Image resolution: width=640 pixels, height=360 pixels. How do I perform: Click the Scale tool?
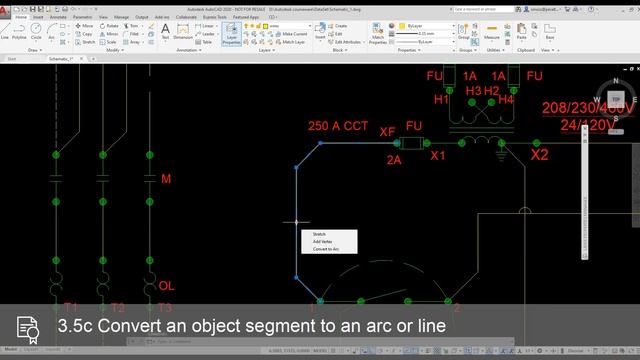[108, 42]
